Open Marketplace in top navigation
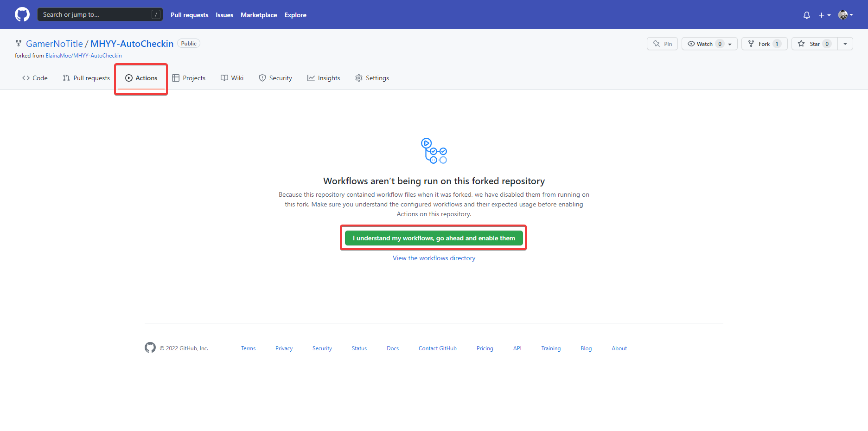Screen dimensions: 868x431 [259, 15]
